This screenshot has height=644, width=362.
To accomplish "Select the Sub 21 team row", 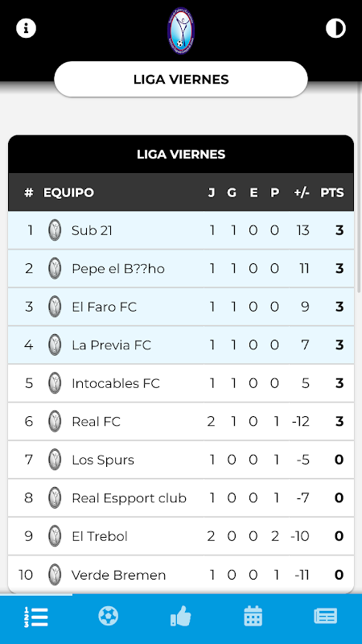I will tap(181, 230).
